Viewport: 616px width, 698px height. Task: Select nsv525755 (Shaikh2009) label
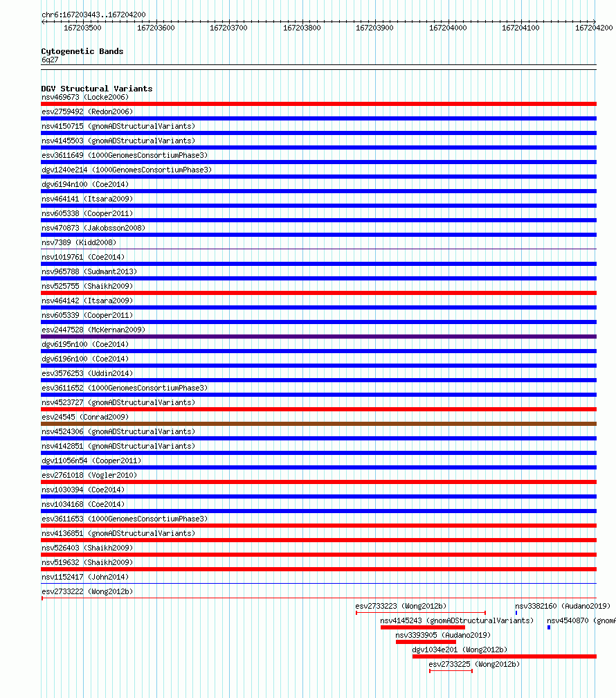(x=87, y=286)
